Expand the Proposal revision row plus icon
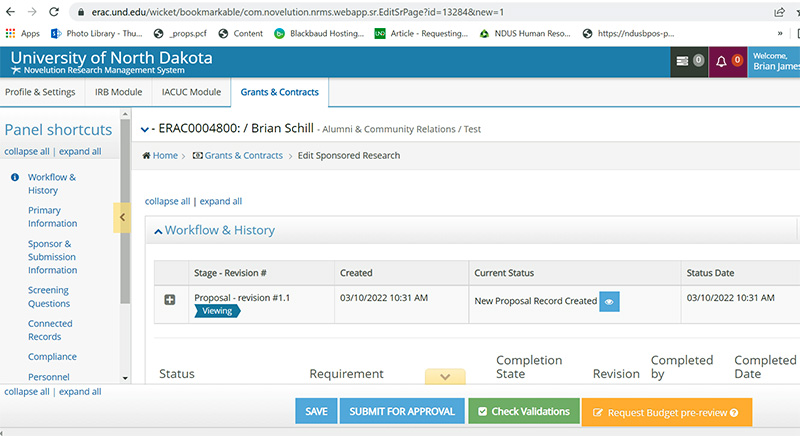 170,300
